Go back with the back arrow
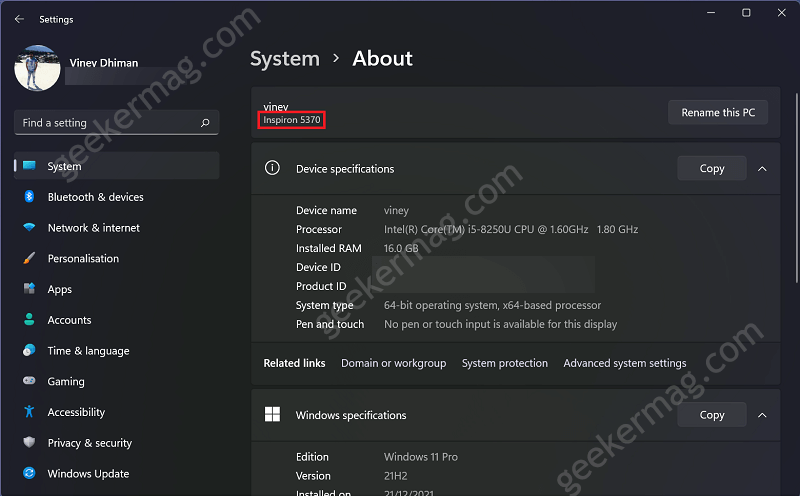Screen dimensions: 800x499 point(19,19)
